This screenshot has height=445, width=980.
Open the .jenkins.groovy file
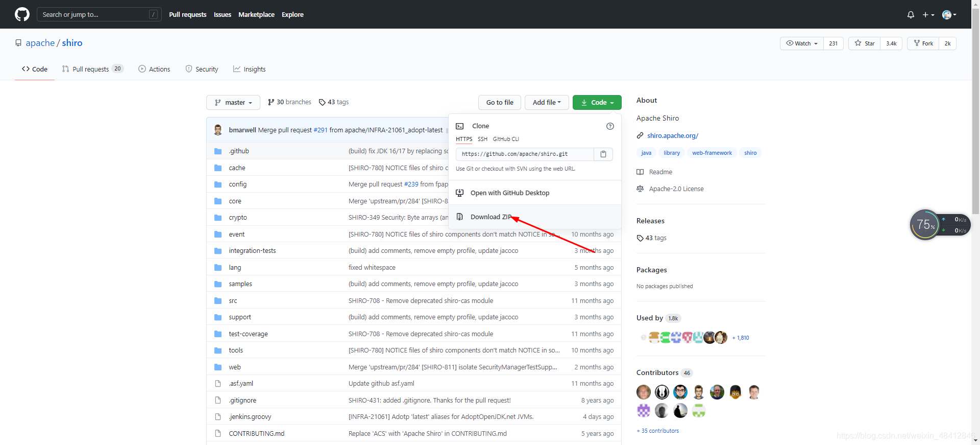tap(250, 417)
